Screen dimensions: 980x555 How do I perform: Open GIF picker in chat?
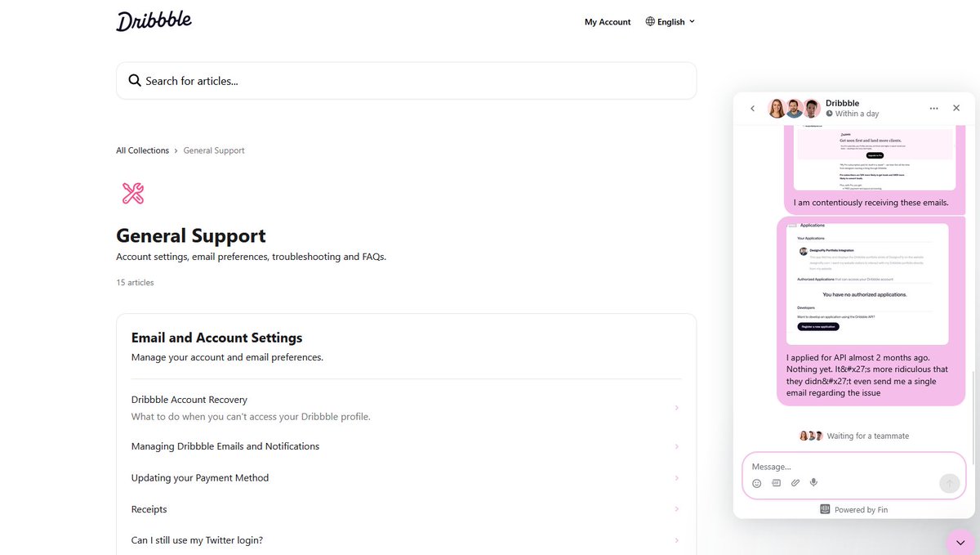point(776,483)
